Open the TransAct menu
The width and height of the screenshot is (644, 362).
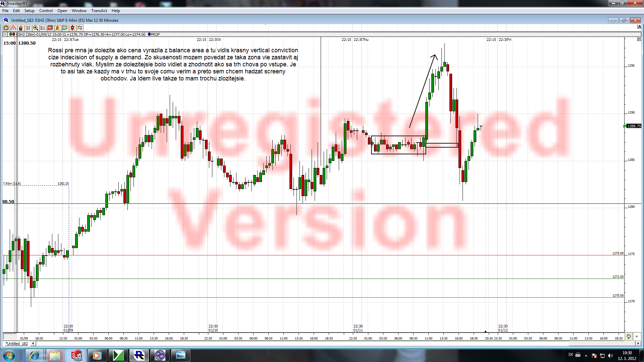(x=99, y=11)
